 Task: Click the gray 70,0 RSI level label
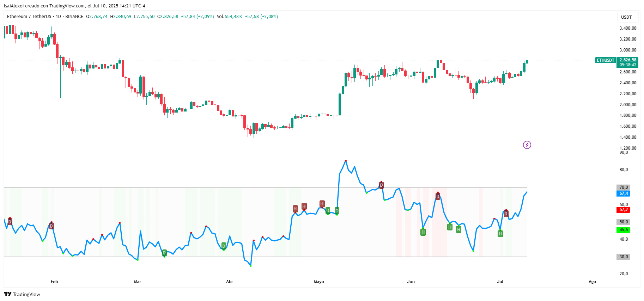624,187
